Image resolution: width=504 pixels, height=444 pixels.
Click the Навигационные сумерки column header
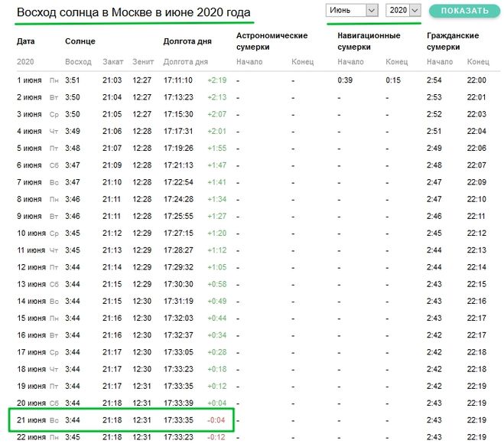point(369,41)
